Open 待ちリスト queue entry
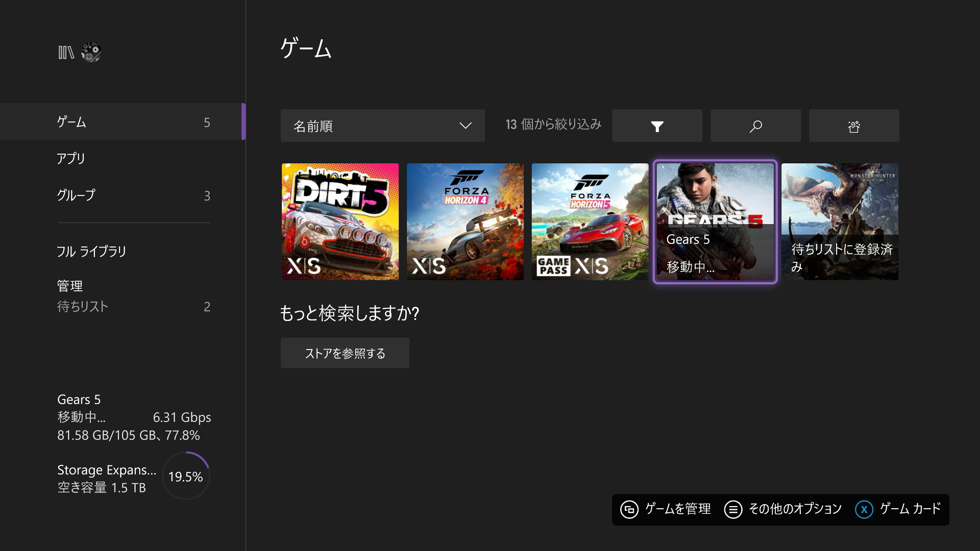 [x=134, y=306]
